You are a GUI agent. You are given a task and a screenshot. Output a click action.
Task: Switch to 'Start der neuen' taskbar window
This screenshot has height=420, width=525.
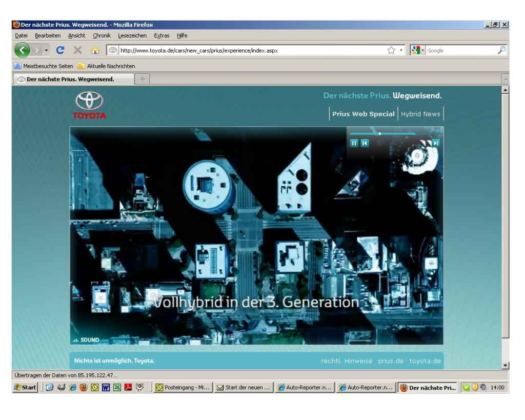tap(244, 388)
